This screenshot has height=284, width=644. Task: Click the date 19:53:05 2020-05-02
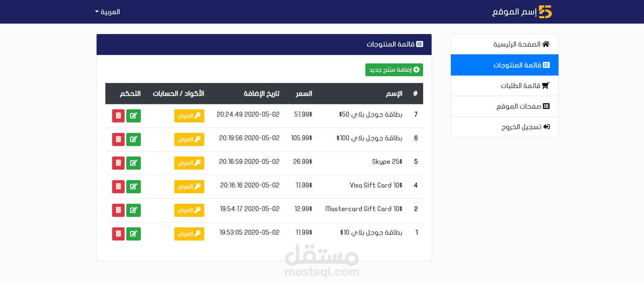click(250, 232)
